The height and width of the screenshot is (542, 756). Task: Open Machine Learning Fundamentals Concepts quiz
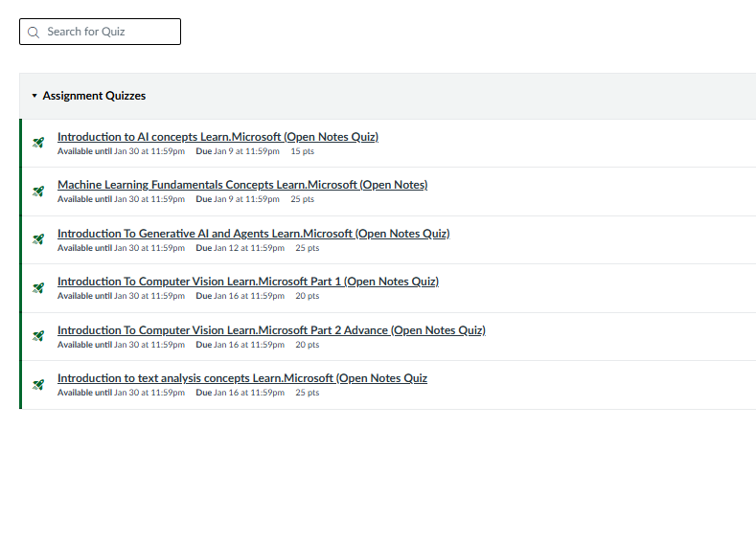click(x=241, y=185)
